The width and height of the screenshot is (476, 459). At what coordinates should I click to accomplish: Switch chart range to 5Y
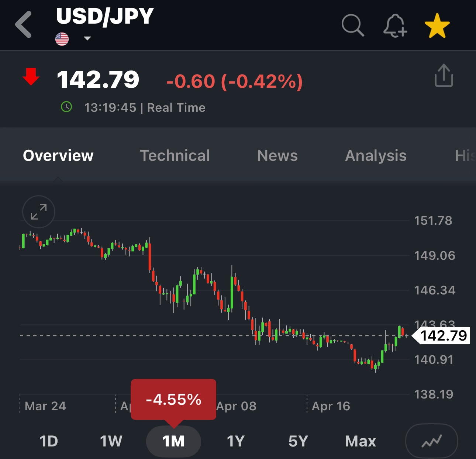[298, 441]
